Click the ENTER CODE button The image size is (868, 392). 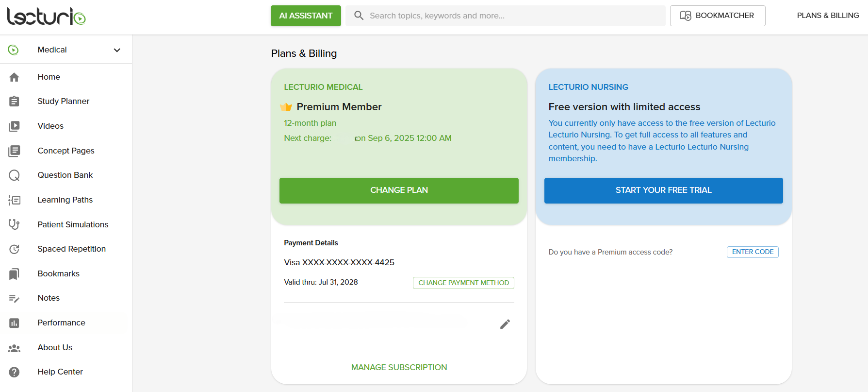(x=753, y=252)
